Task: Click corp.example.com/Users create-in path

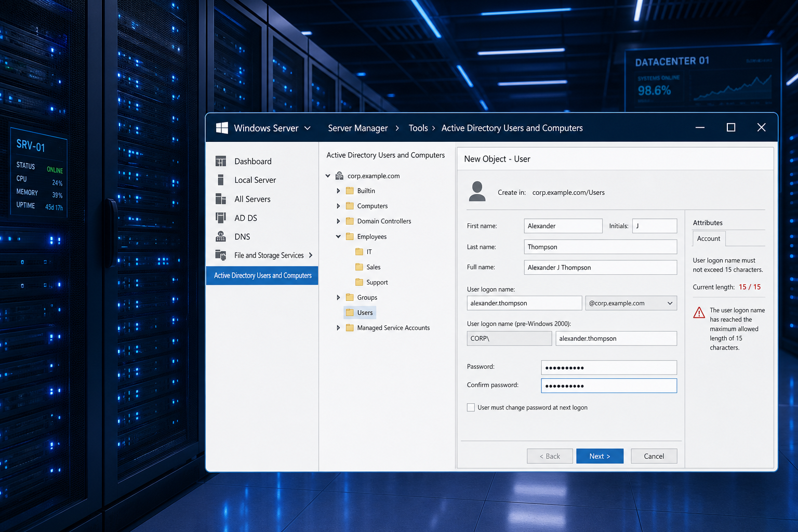Action: click(x=568, y=192)
